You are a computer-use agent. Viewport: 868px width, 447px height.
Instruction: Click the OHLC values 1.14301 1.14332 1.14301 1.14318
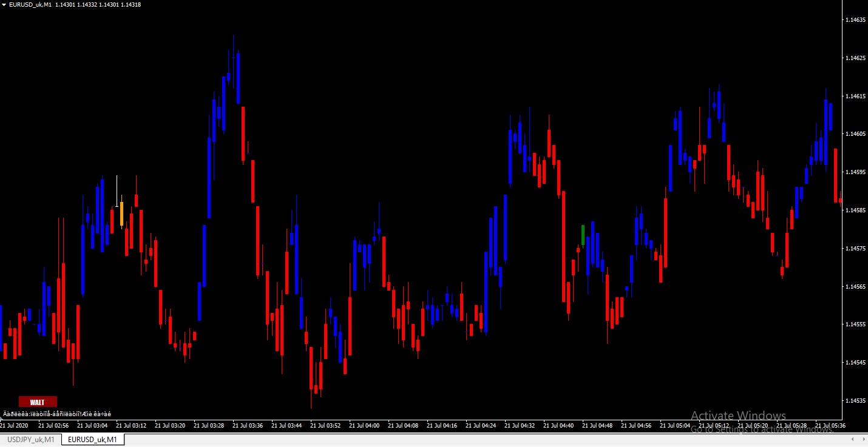coord(98,5)
